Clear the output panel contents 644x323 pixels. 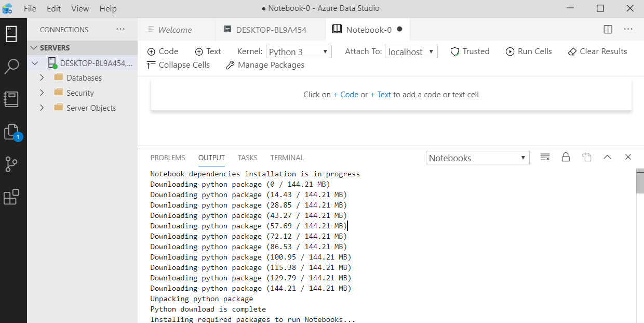(x=545, y=157)
